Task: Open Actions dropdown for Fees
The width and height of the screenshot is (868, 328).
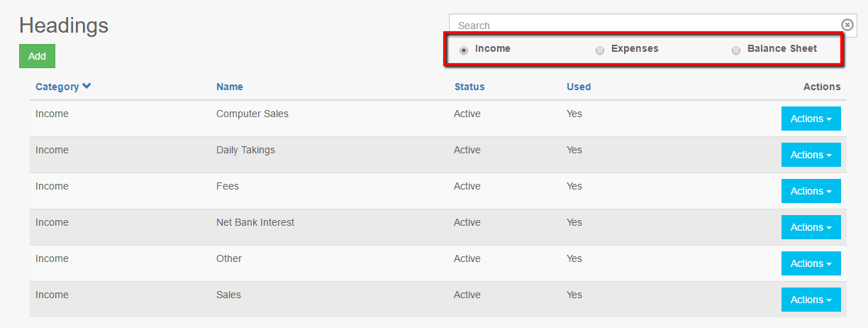Action: (x=811, y=191)
